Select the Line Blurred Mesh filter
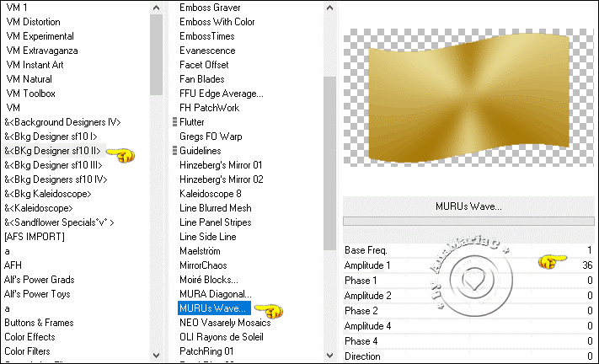Image resolution: width=599 pixels, height=364 pixels. click(216, 208)
